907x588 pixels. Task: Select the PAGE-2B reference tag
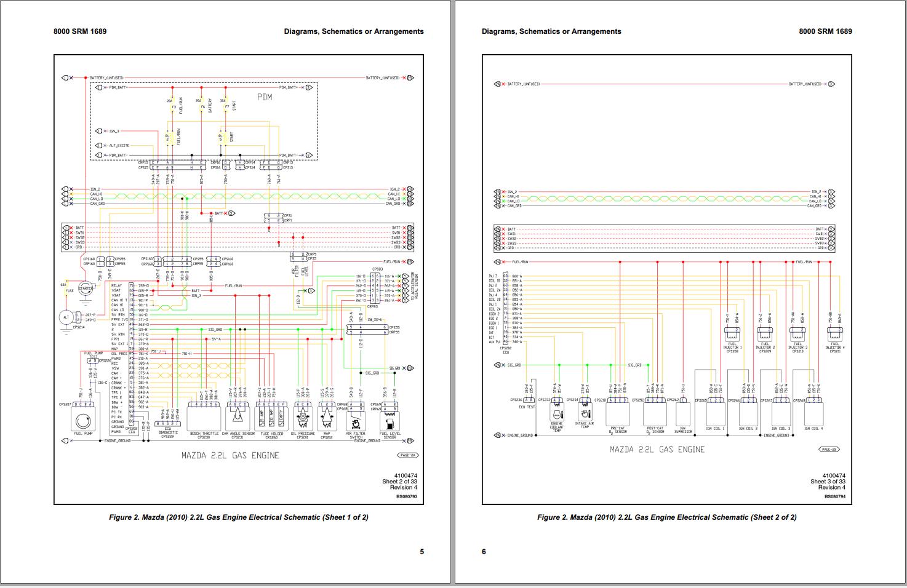point(828,450)
